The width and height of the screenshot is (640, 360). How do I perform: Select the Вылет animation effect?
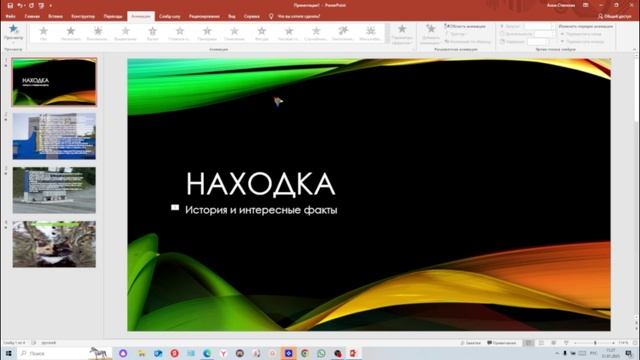[152, 33]
